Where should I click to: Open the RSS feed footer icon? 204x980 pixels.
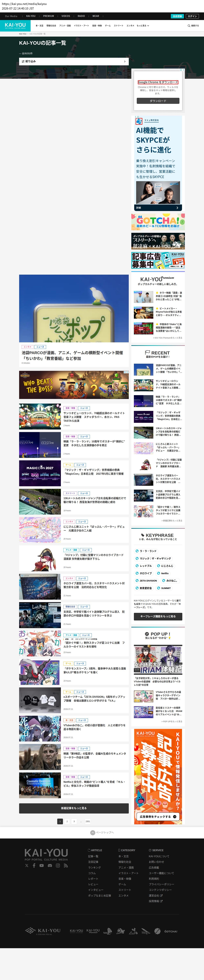pyautogui.click(x=66, y=866)
